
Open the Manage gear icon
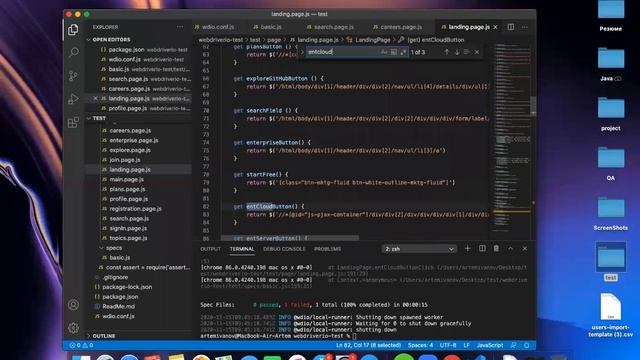pyautogui.click(x=73, y=328)
